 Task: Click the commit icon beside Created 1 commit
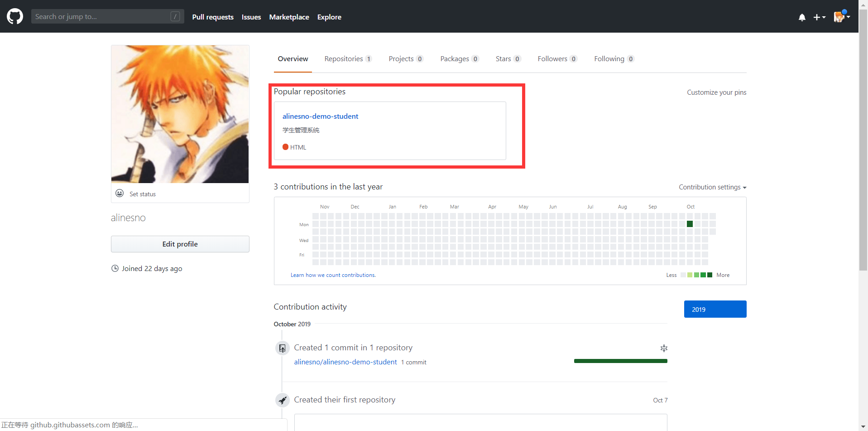[x=282, y=348]
